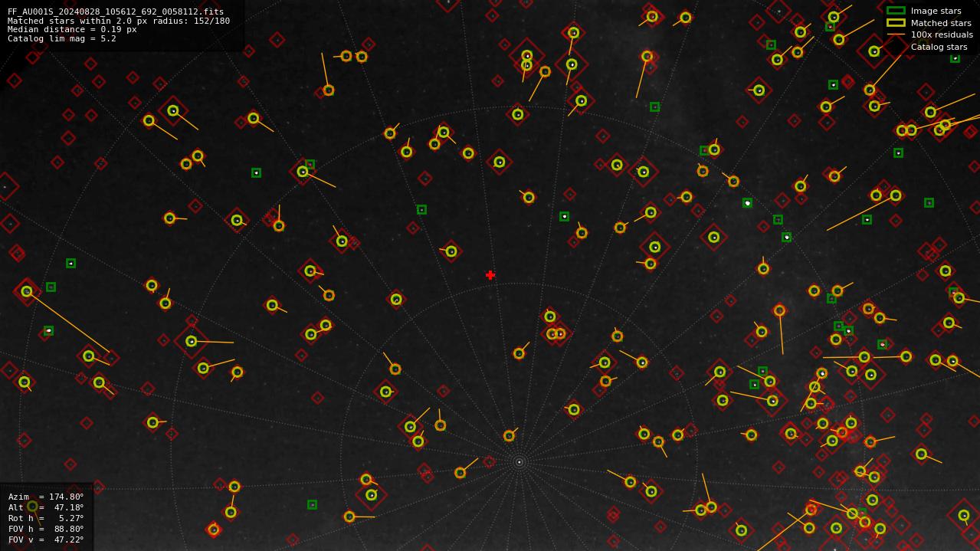The width and height of the screenshot is (980, 551).
Task: Click the green Image stars legend square
Action: click(896, 11)
